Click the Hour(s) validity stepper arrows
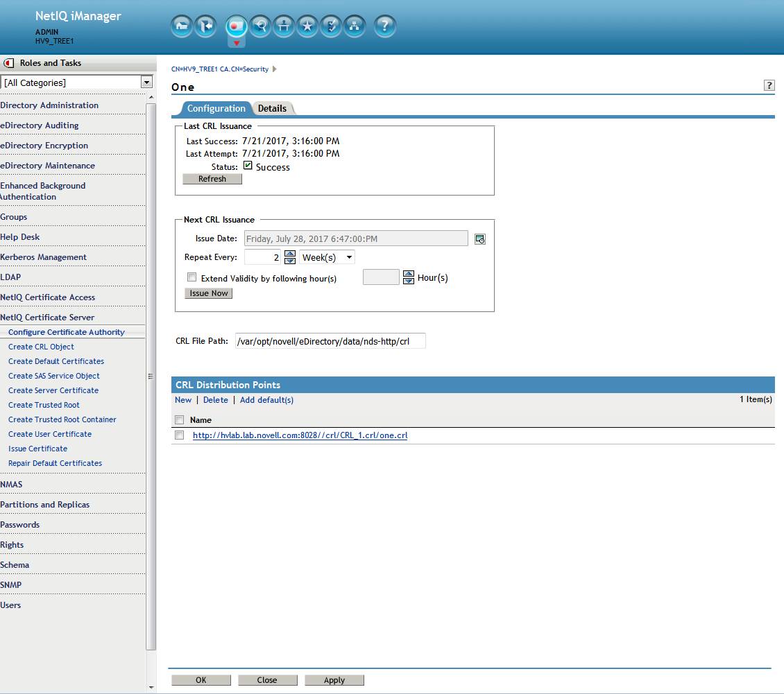Screen dimensions: 784x694 409,277
